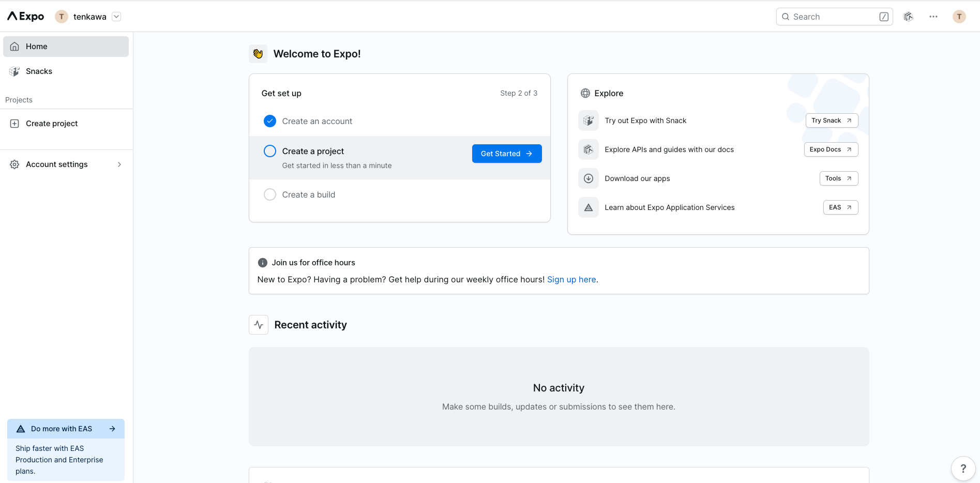
Task: Click the globe icon in the Explore panel
Action: click(x=585, y=93)
